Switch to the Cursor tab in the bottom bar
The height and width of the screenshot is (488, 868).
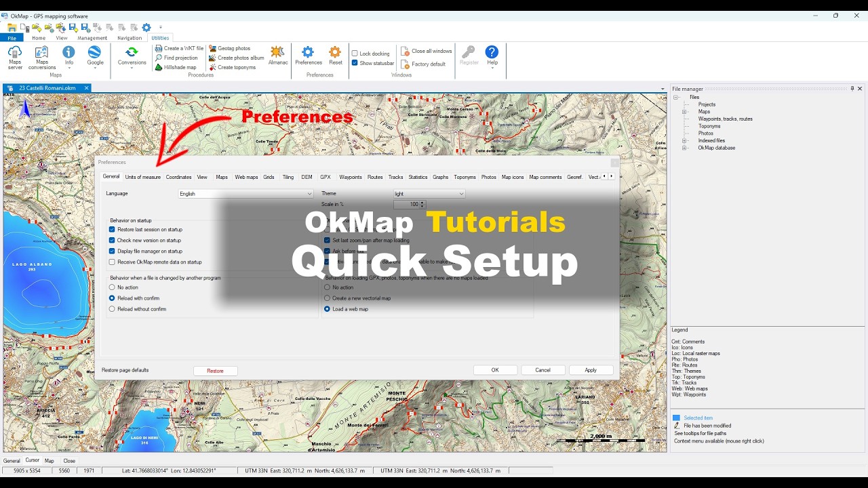point(33,460)
